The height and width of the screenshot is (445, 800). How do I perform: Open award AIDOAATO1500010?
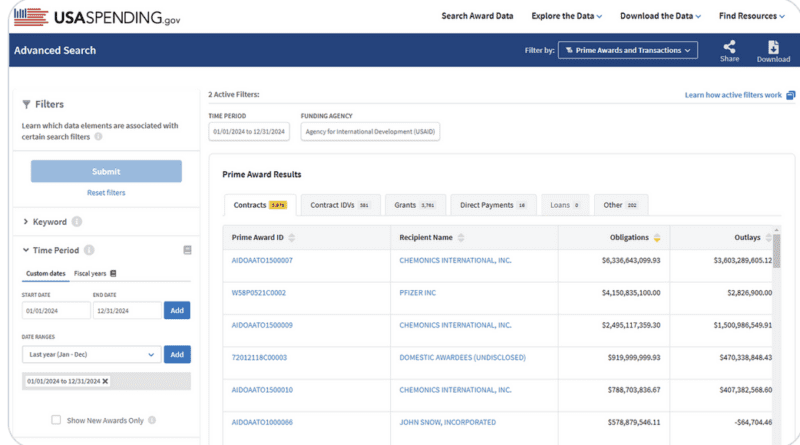point(262,390)
